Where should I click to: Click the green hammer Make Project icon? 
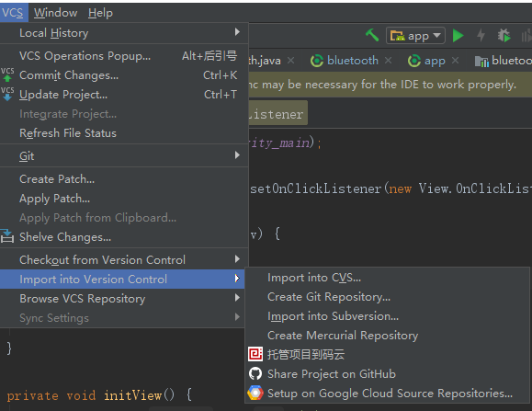pos(372,35)
